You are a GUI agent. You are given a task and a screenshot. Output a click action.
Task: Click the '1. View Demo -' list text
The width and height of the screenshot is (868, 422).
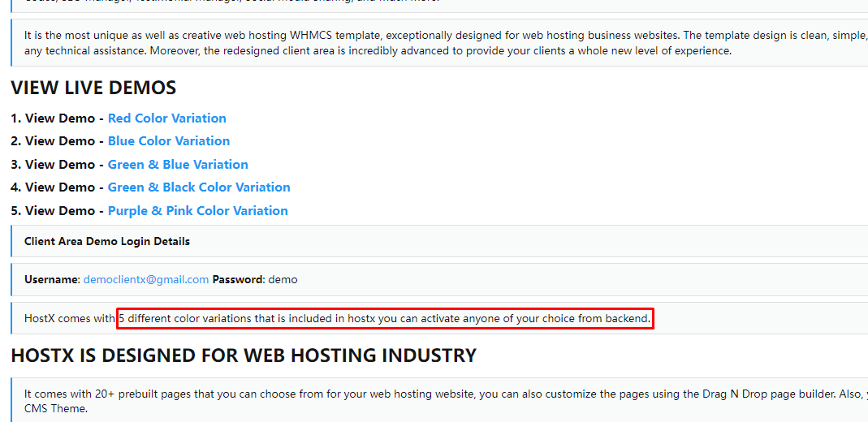(58, 118)
